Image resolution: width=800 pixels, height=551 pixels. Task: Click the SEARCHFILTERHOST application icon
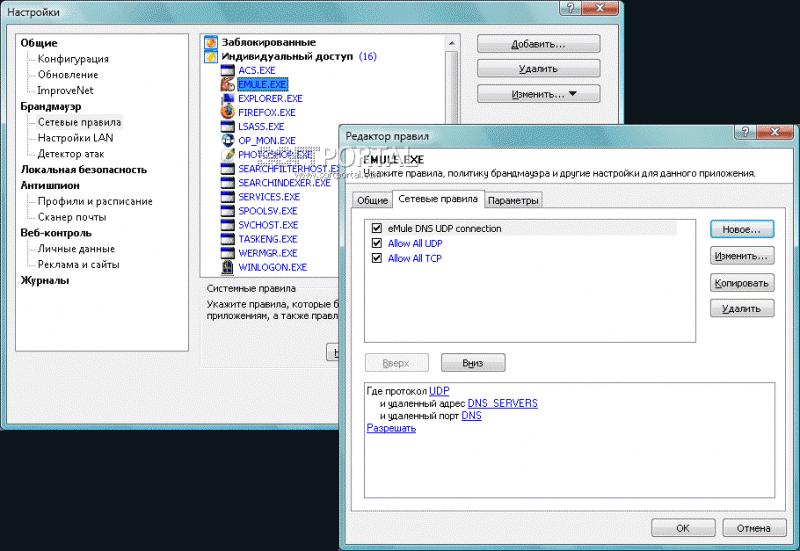coord(228,168)
